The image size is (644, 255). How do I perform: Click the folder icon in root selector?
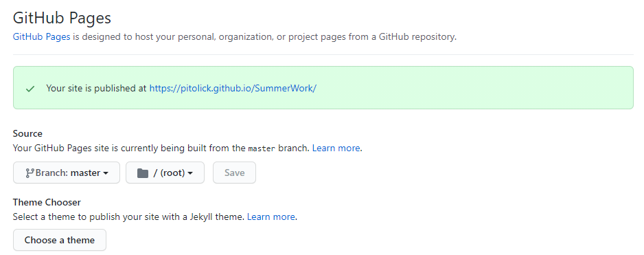(x=143, y=173)
